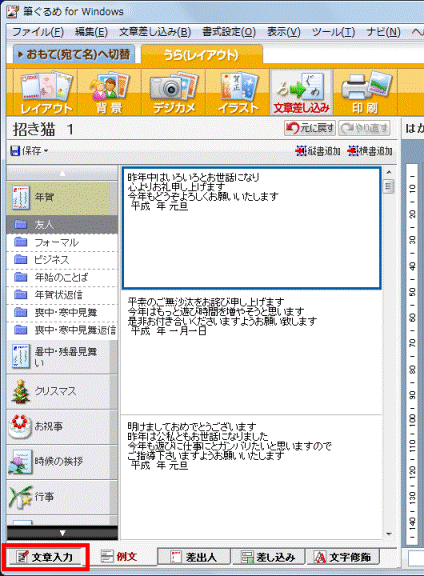Open the ツール(T) menu
The height and width of the screenshot is (576, 424).
[333, 32]
